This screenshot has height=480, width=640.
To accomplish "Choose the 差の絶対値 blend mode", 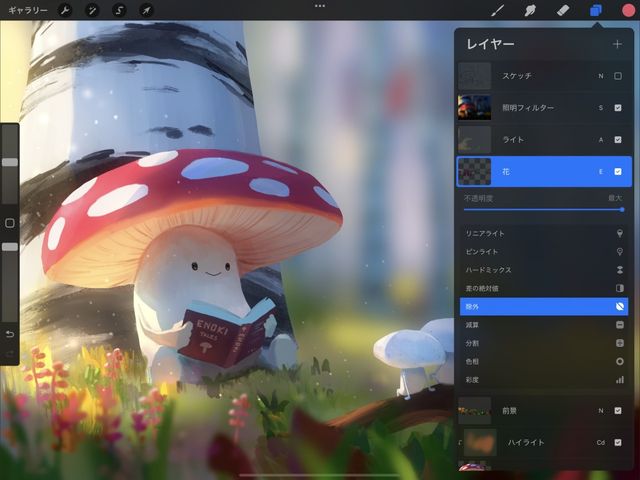I will coord(544,289).
